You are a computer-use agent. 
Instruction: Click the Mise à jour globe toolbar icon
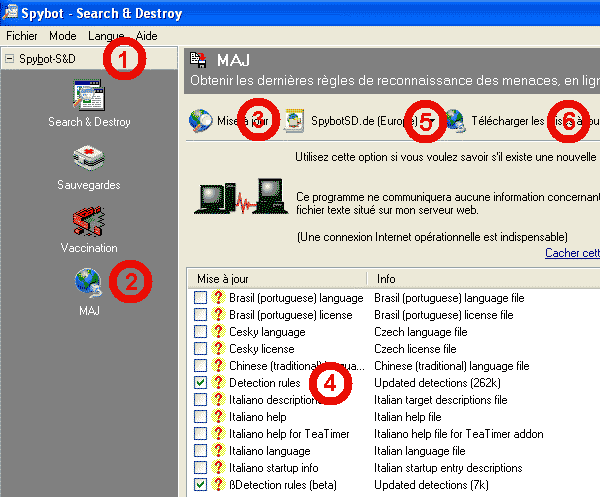201,121
